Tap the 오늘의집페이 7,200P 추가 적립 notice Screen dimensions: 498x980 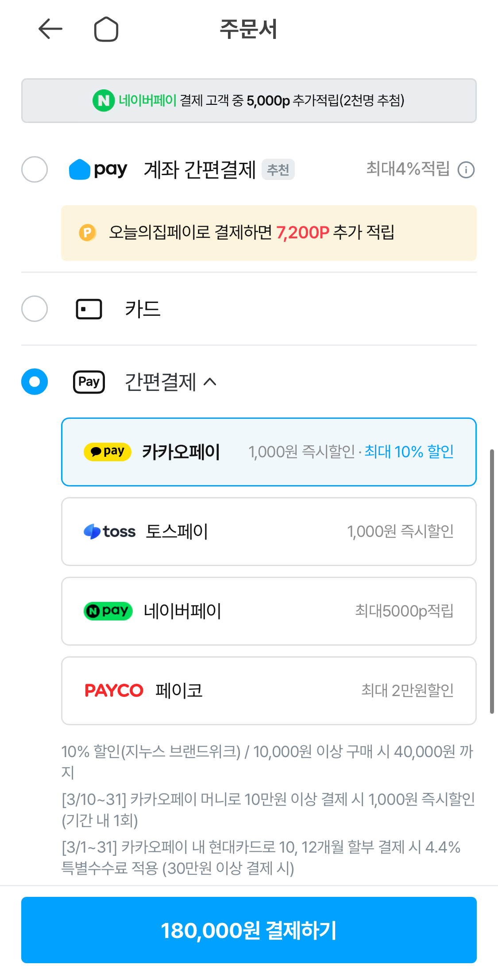point(269,233)
